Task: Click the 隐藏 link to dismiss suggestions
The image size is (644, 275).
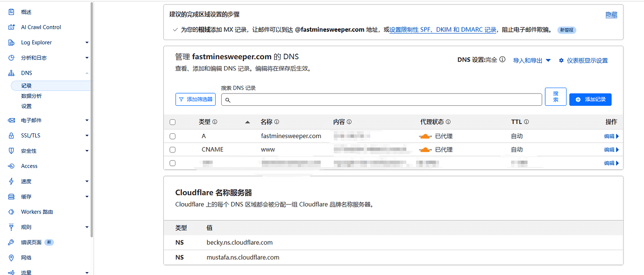Action: (x=611, y=14)
